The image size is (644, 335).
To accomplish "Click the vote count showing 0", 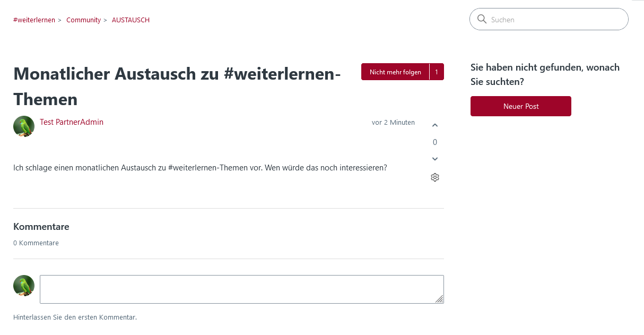I will 435,142.
